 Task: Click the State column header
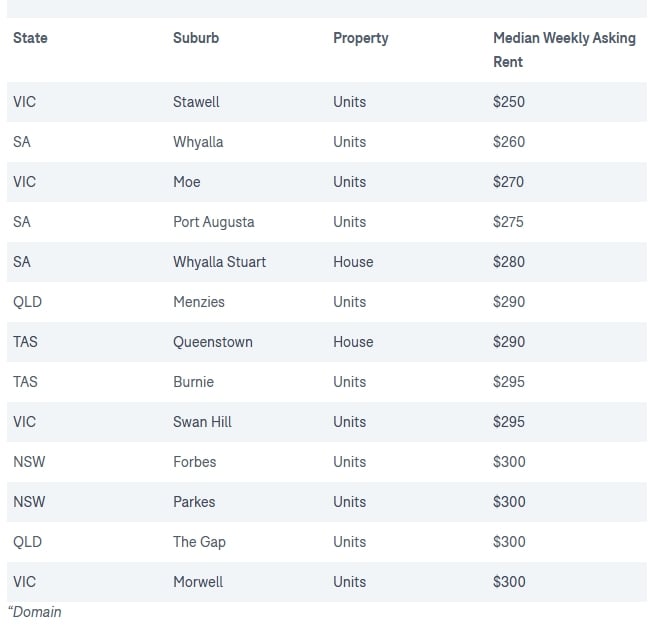point(30,38)
